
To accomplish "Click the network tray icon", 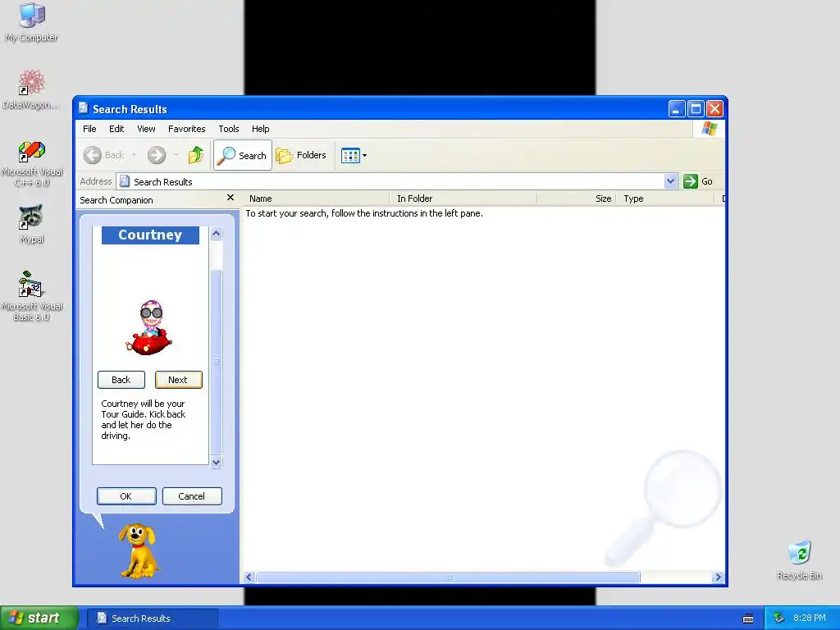I will click(778, 619).
